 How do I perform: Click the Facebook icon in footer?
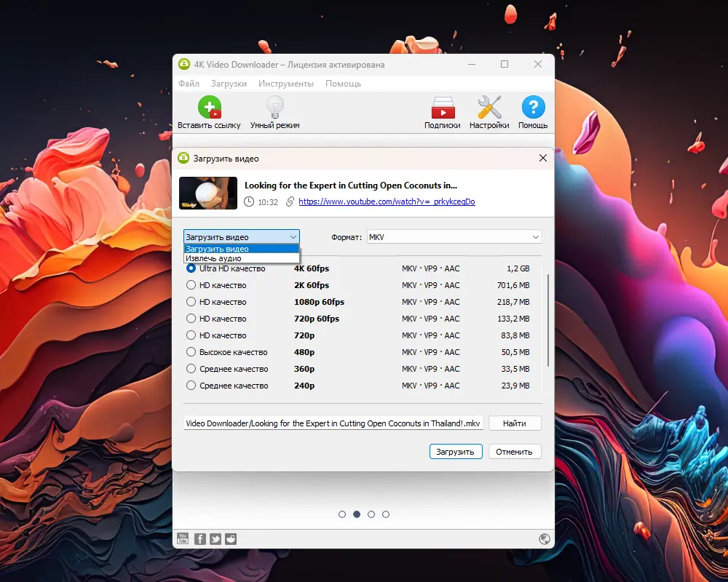pos(199,538)
